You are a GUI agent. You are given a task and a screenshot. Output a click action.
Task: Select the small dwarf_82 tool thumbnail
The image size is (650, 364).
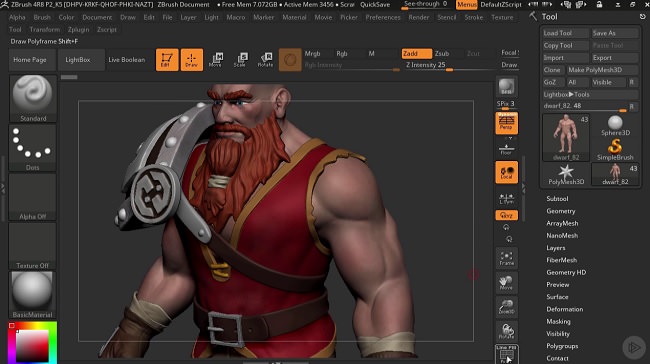(615, 174)
